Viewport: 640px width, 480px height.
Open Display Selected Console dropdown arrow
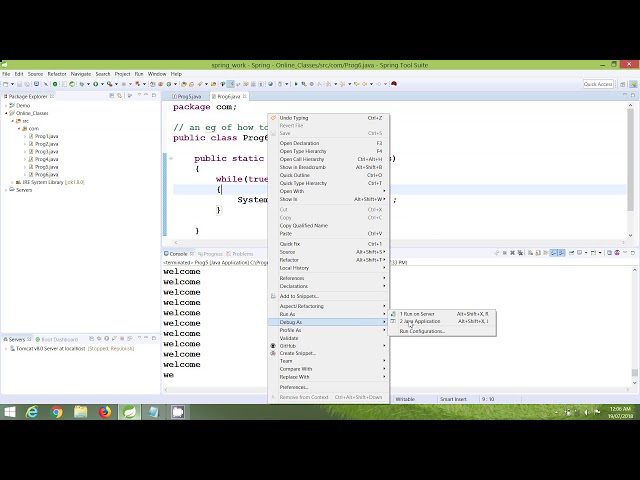coord(586,253)
